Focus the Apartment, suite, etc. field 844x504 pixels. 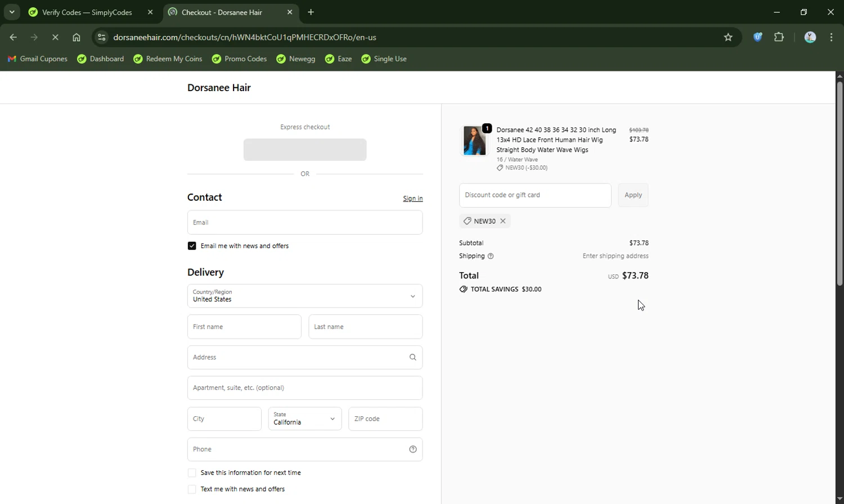[305, 388]
